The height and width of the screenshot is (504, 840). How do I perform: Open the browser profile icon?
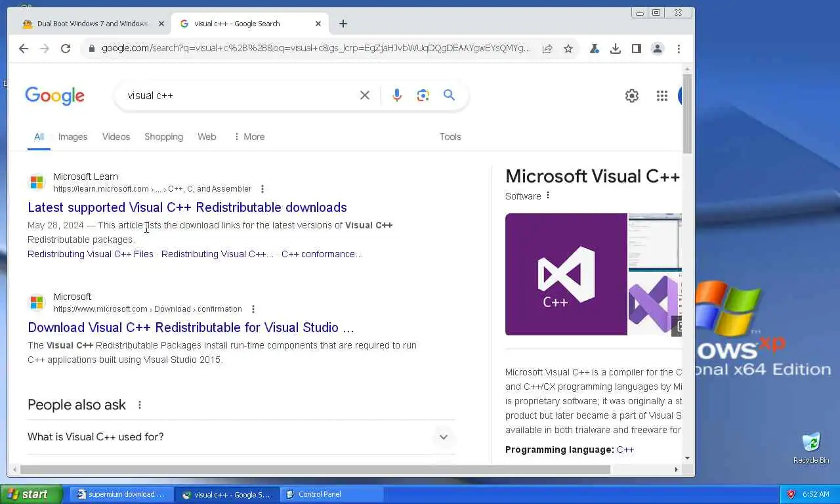[x=658, y=49]
